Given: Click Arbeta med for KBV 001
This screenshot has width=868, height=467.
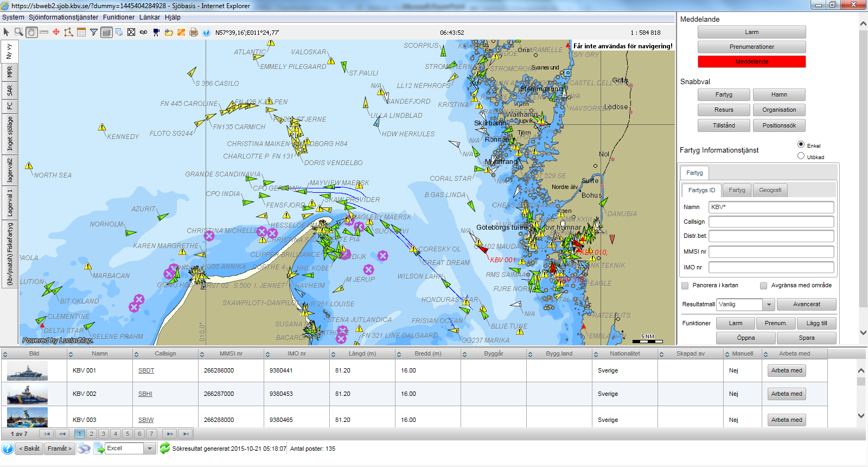Looking at the screenshot, I should tap(787, 370).
